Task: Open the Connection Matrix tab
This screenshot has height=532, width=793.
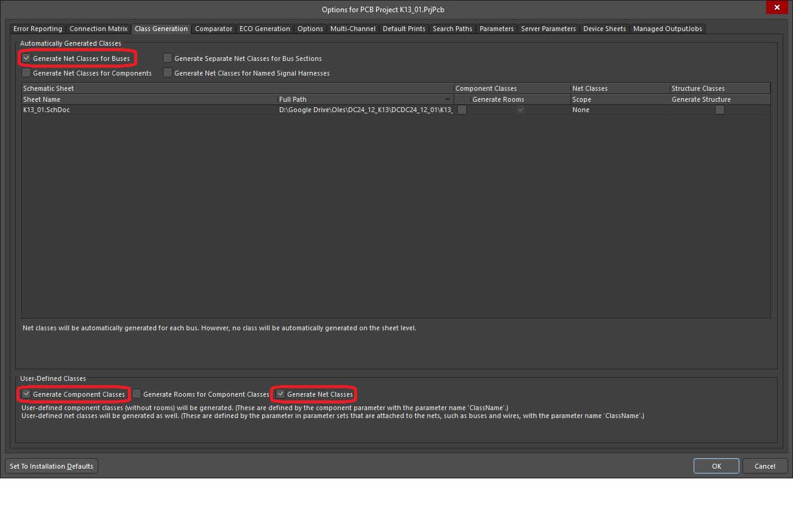Action: tap(99, 29)
